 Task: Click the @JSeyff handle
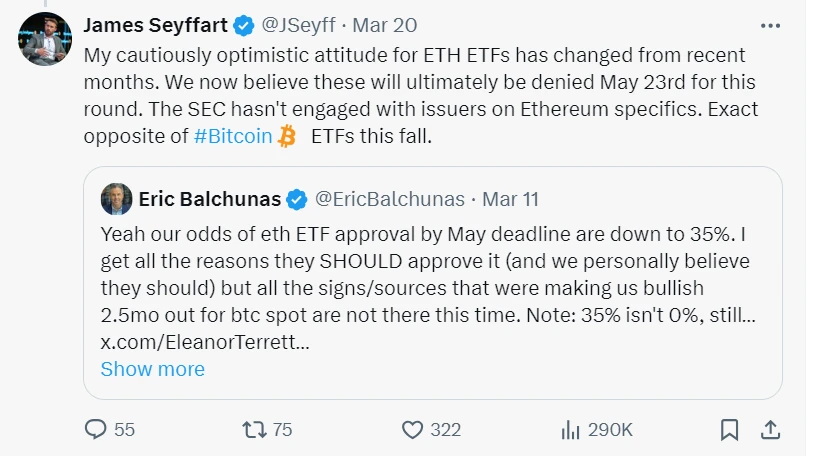(x=300, y=25)
